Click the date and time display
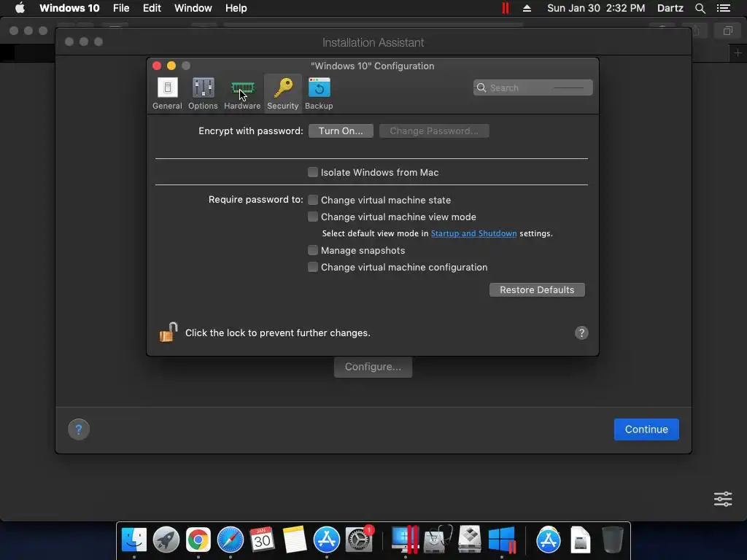 tap(596, 8)
